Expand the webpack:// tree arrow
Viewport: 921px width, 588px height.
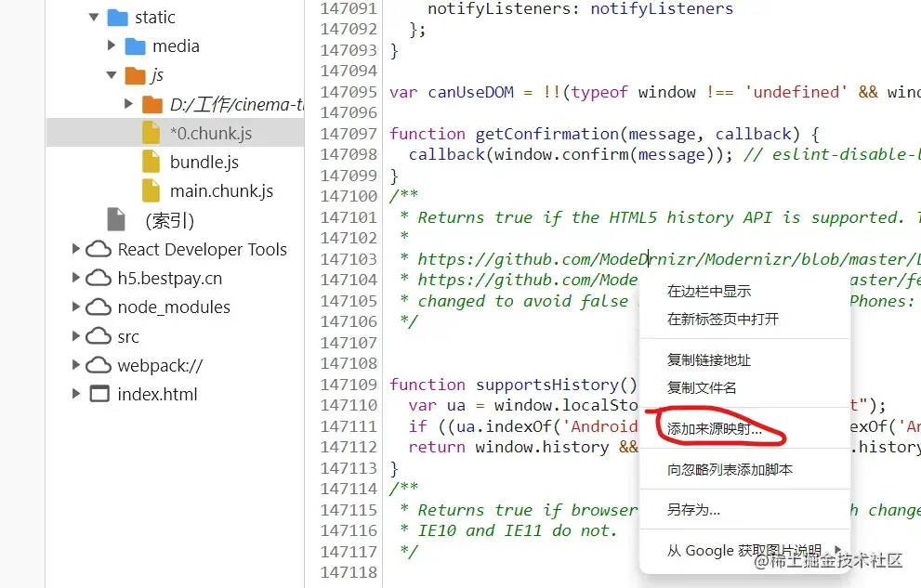[76, 364]
